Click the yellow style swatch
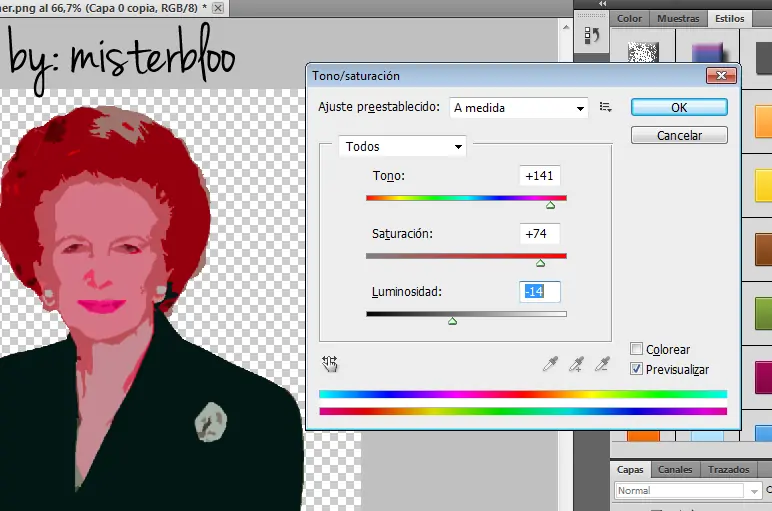 point(764,185)
